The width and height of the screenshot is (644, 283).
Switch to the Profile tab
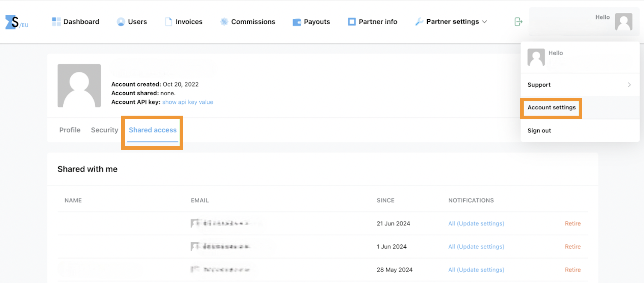(70, 130)
